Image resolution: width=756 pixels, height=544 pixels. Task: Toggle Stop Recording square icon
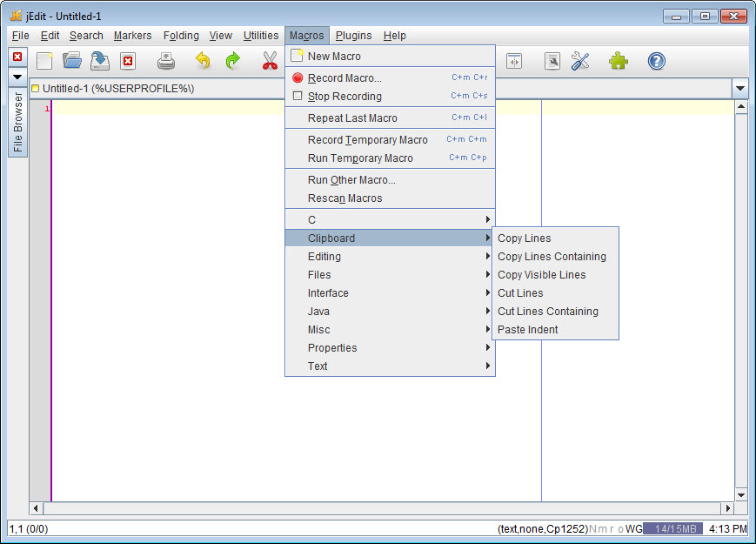coord(298,96)
